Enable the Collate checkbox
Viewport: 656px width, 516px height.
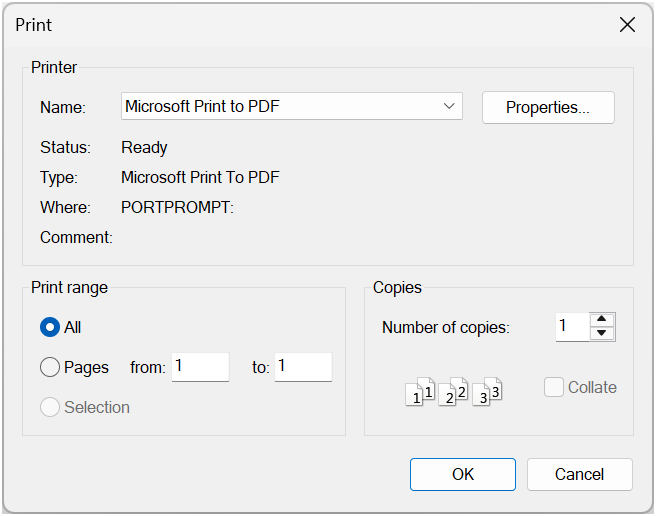tap(554, 387)
